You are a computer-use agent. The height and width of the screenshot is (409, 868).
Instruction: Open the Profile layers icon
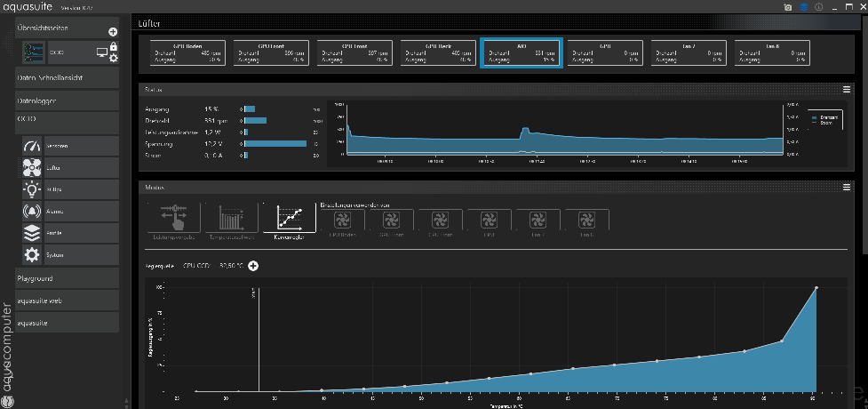[32, 233]
